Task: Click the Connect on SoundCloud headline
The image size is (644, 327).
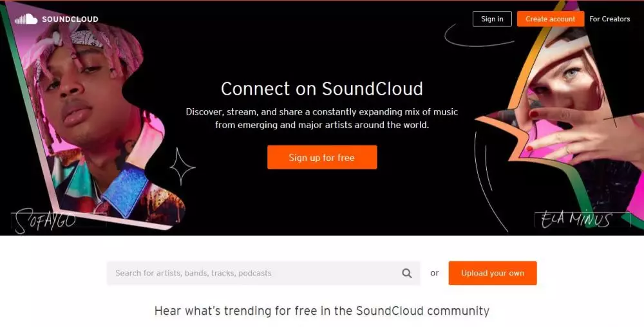Action: point(321,89)
